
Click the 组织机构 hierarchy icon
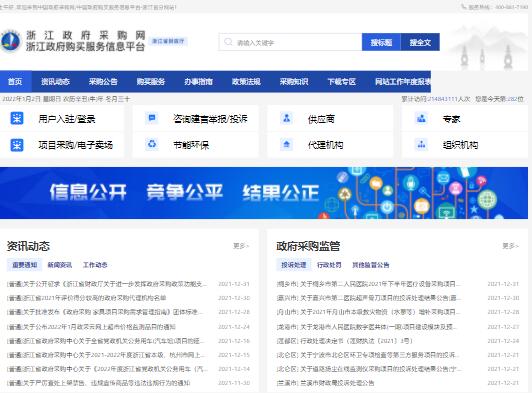(421, 144)
